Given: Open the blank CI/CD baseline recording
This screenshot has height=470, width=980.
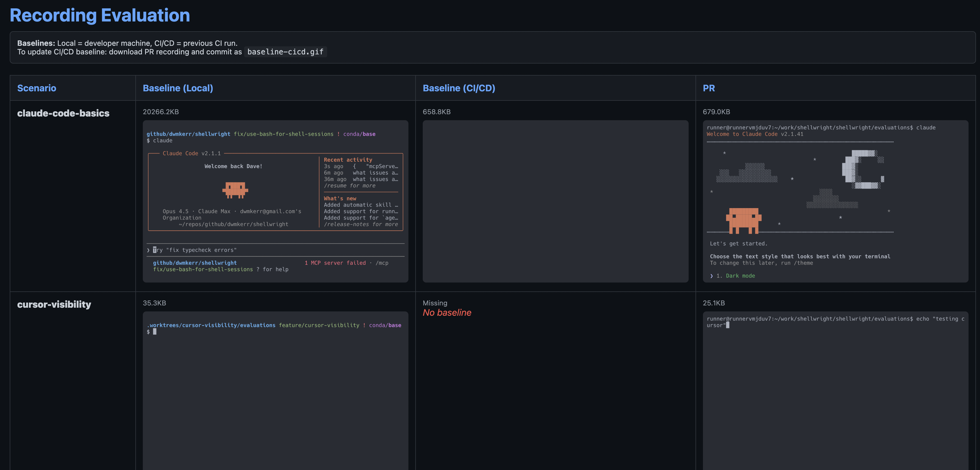Looking at the screenshot, I should tap(555, 201).
